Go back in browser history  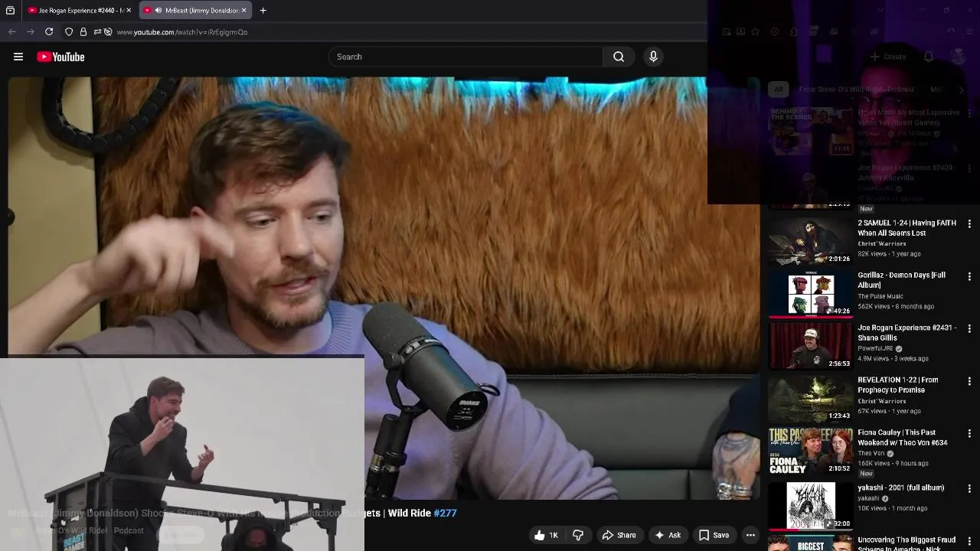(12, 31)
